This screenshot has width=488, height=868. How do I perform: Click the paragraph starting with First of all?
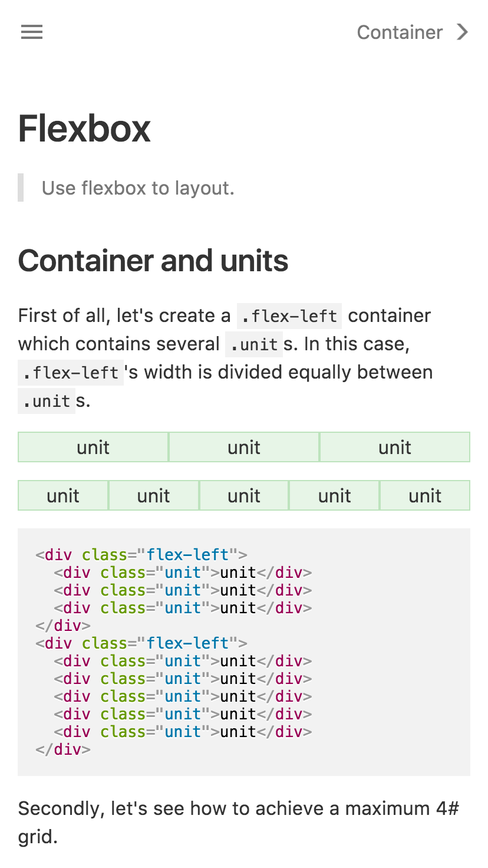point(224,357)
